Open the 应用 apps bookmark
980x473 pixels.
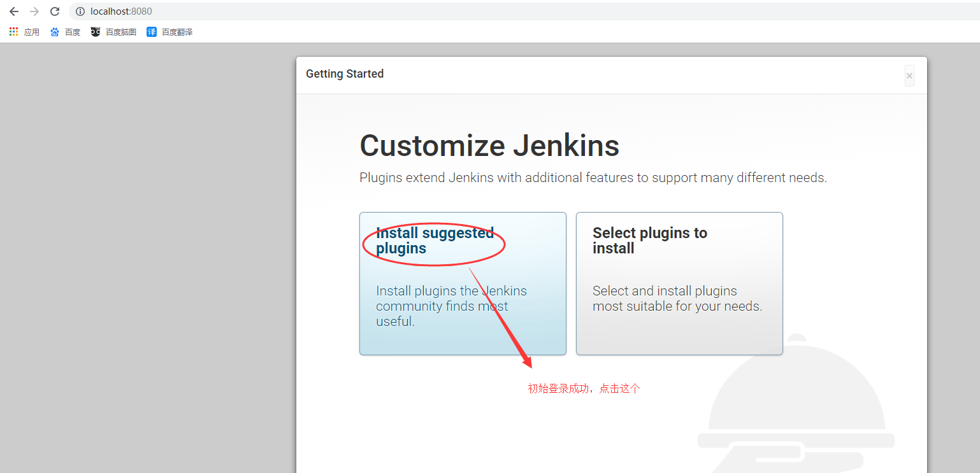point(24,32)
